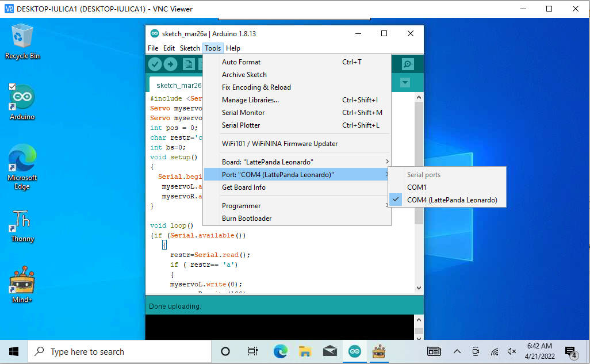Open Mail app from the taskbar
The width and height of the screenshot is (590, 364).
[330, 351]
